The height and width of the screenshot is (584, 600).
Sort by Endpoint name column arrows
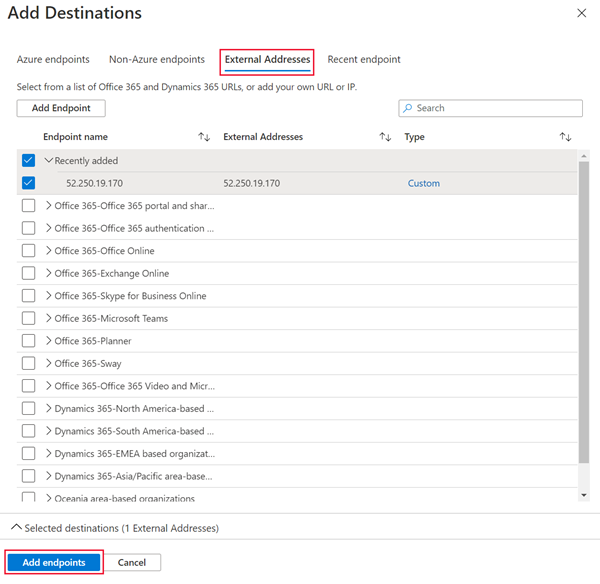coord(204,137)
